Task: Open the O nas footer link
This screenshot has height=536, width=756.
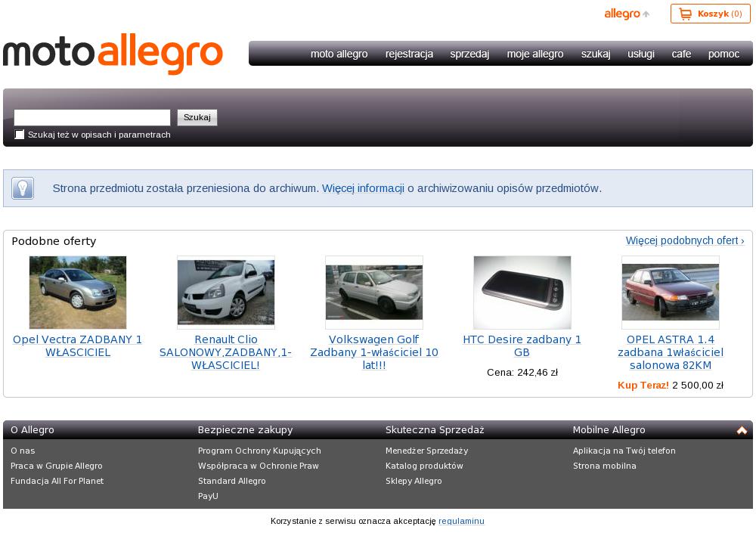Action: 23,451
